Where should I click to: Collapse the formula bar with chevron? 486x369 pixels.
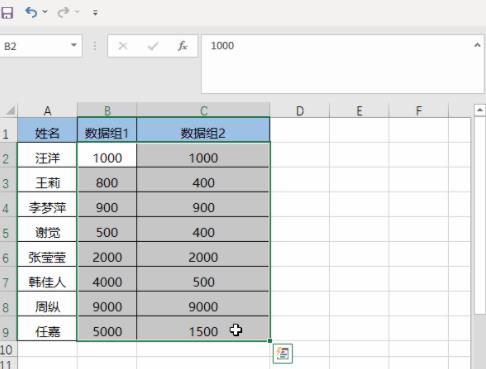pos(478,45)
